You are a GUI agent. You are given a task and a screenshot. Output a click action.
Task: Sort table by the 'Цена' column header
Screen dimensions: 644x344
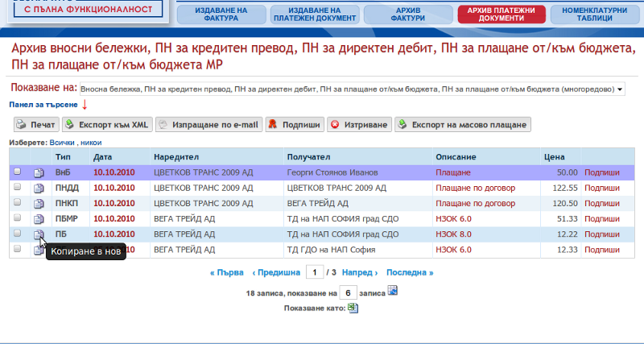pyautogui.click(x=554, y=156)
